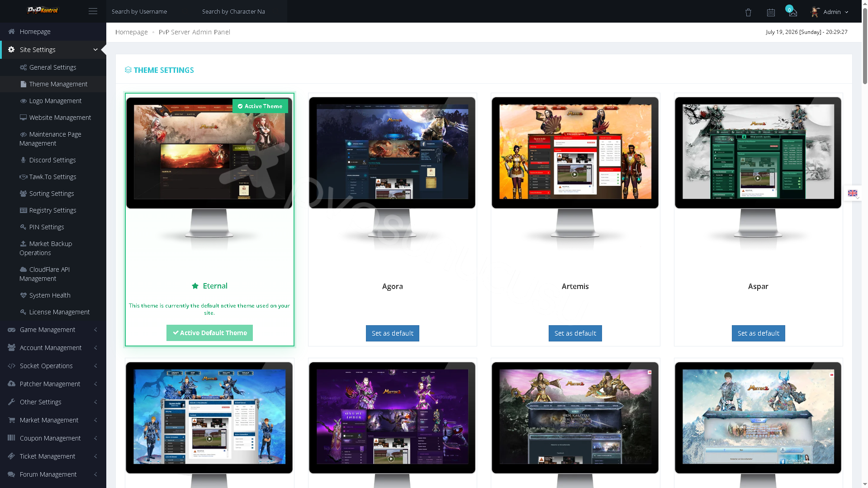Screen dimensions: 868x488
Task: Click the THEME SETTINGS heading
Action: click(x=164, y=70)
